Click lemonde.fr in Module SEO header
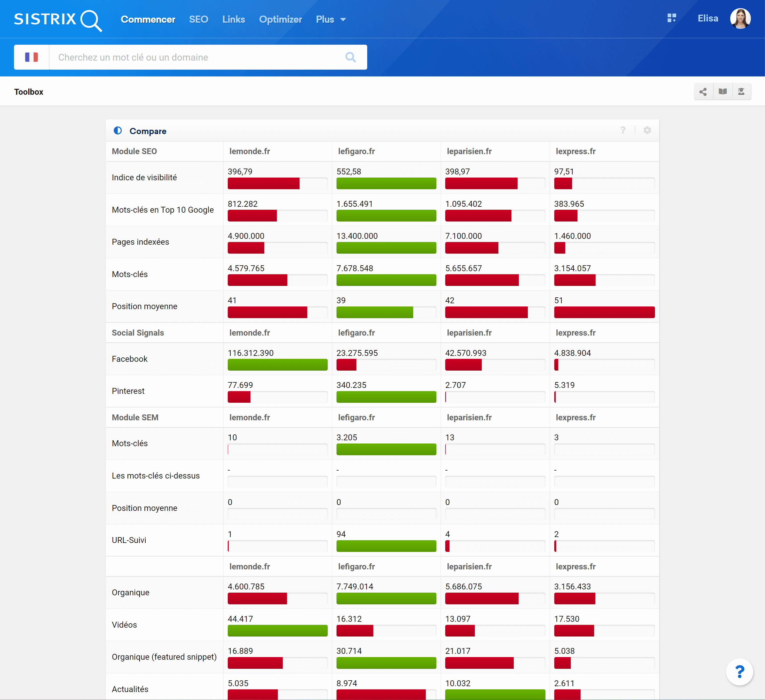The height and width of the screenshot is (700, 765). pos(250,151)
